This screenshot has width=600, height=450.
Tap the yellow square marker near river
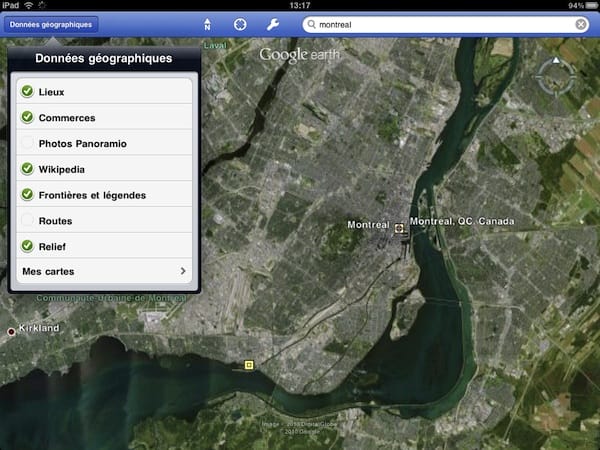[x=250, y=366]
